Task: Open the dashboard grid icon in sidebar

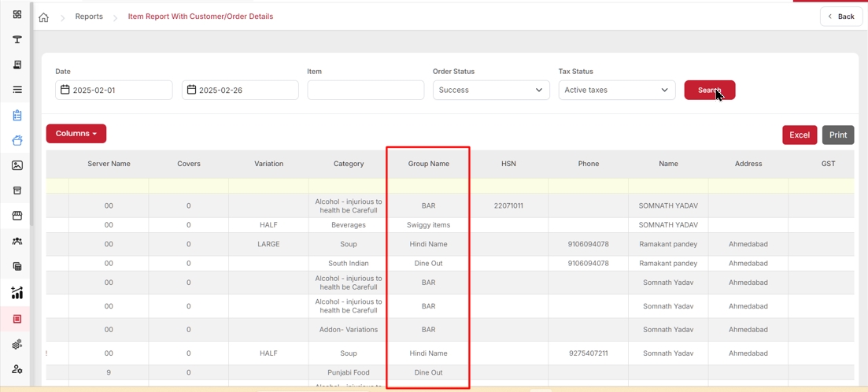Action: tap(17, 14)
